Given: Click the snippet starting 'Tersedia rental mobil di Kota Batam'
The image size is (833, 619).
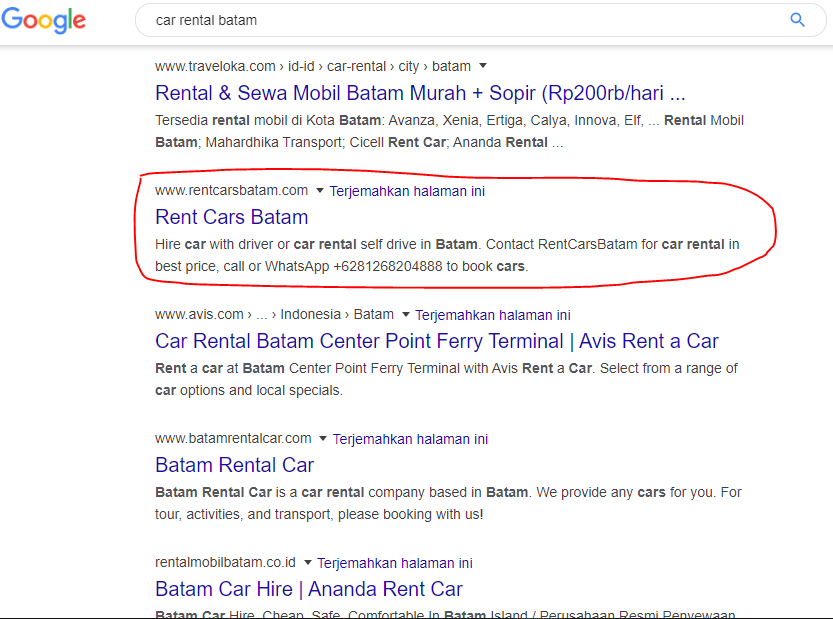Looking at the screenshot, I should 449,131.
